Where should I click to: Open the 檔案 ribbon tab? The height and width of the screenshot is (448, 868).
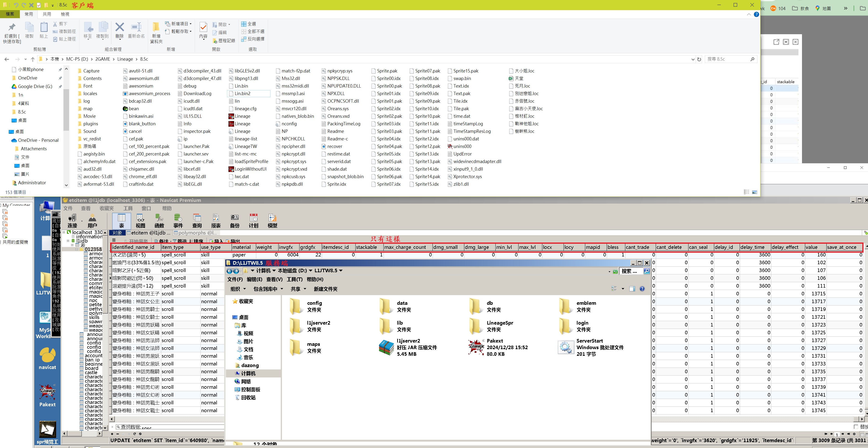pos(10,14)
